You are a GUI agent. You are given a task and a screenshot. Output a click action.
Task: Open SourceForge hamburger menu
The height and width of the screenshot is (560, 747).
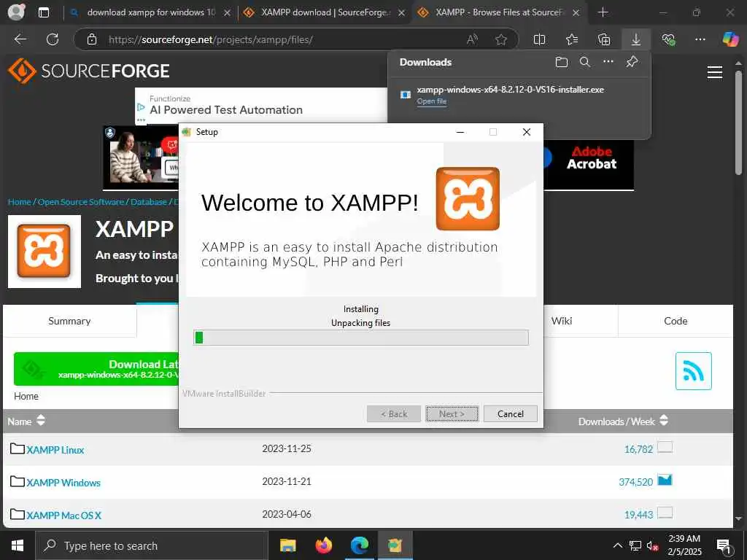pos(715,72)
